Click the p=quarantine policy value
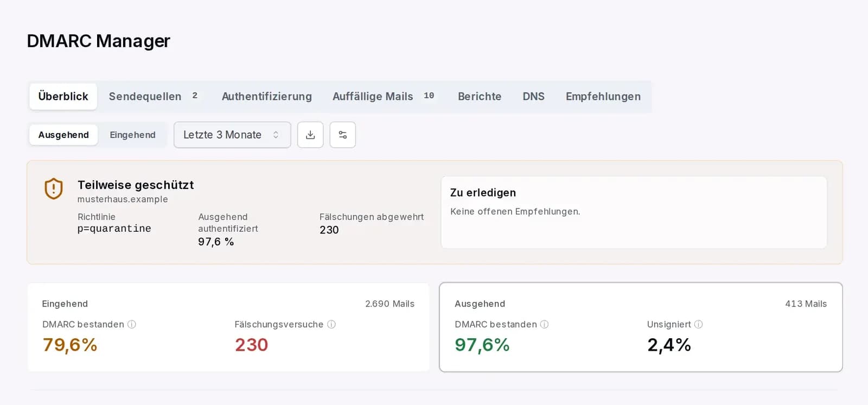 pyautogui.click(x=114, y=229)
